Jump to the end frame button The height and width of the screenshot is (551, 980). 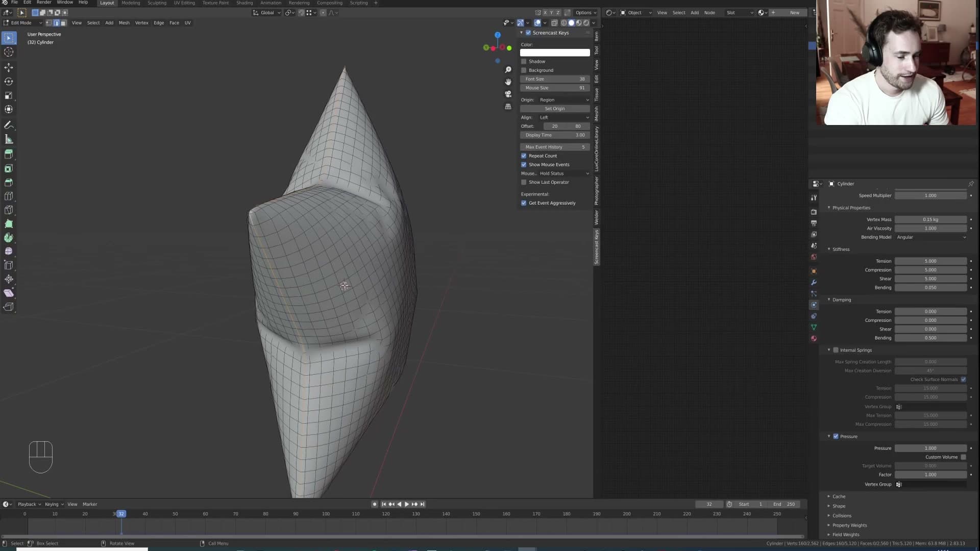[x=422, y=504]
